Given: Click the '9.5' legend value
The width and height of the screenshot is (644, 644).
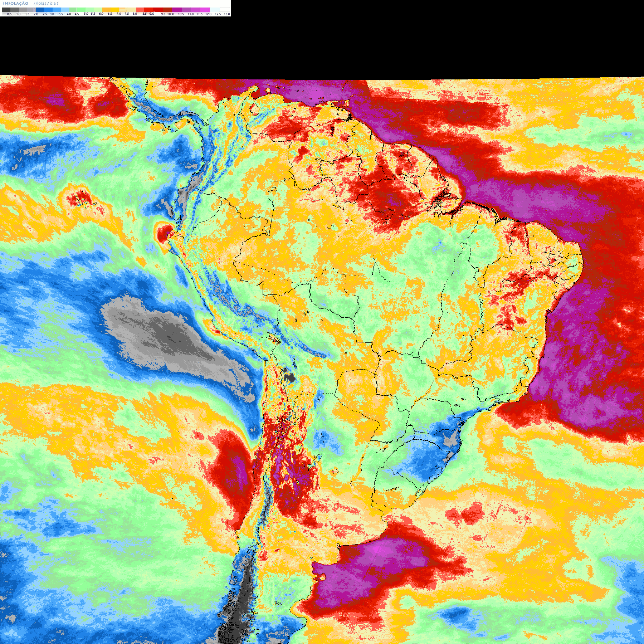Looking at the screenshot, I should (163, 14).
